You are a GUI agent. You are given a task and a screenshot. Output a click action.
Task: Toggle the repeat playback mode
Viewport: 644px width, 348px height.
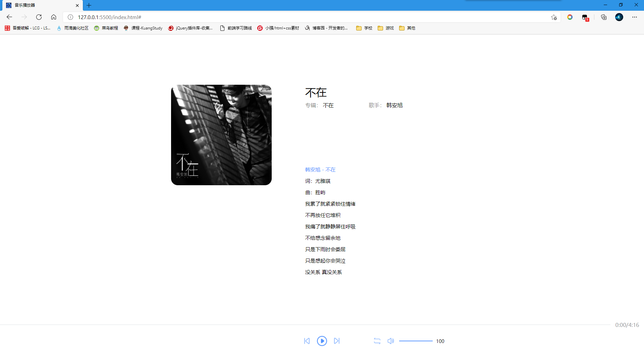(x=377, y=341)
